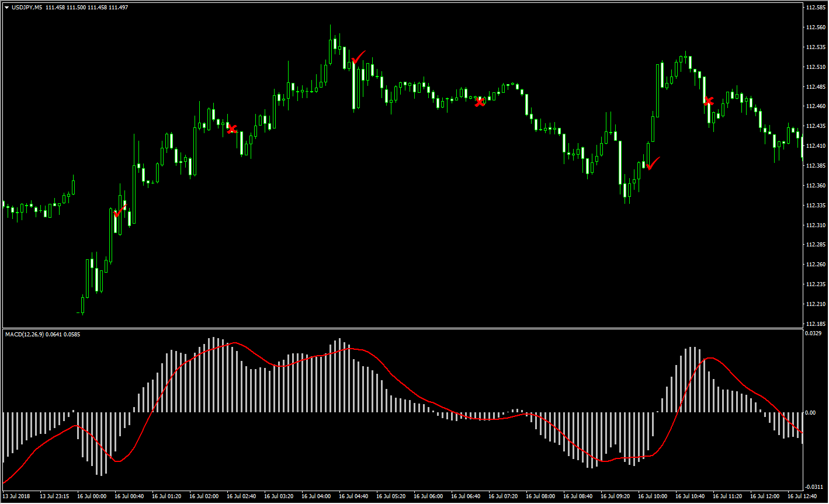Open the chart menu triangle beside USDJPY,M5
Viewport: 829px width, 504px height.
(x=6, y=8)
